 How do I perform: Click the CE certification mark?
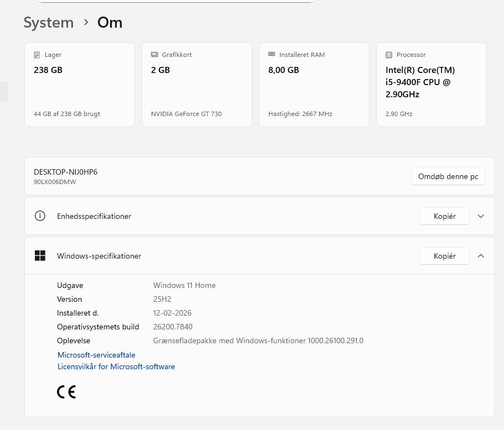click(x=66, y=392)
